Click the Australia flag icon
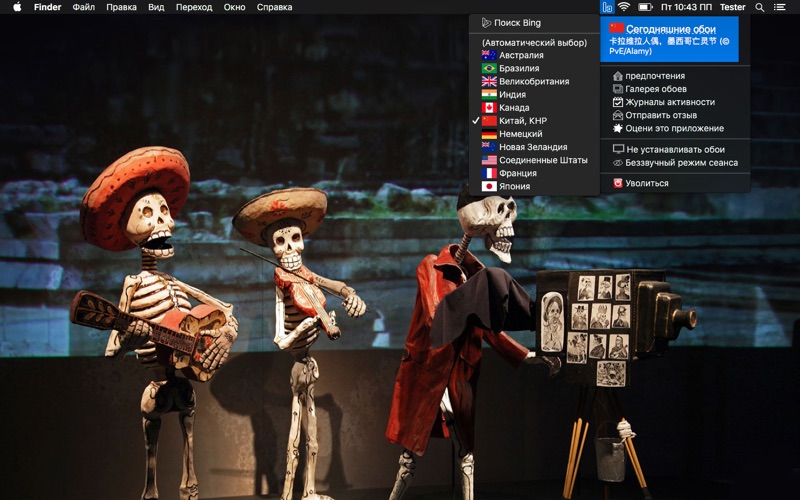Screen dimensions: 800x500 point(489,55)
